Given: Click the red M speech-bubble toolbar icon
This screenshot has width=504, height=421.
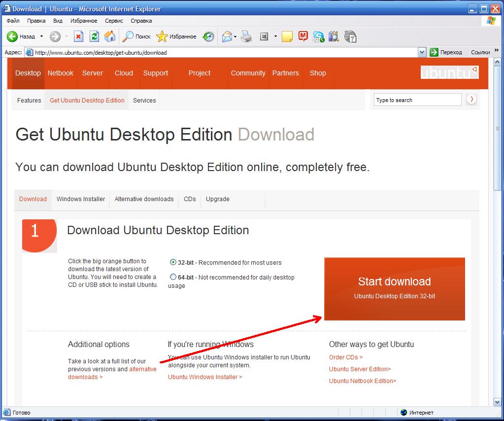Looking at the screenshot, I should click(x=303, y=36).
